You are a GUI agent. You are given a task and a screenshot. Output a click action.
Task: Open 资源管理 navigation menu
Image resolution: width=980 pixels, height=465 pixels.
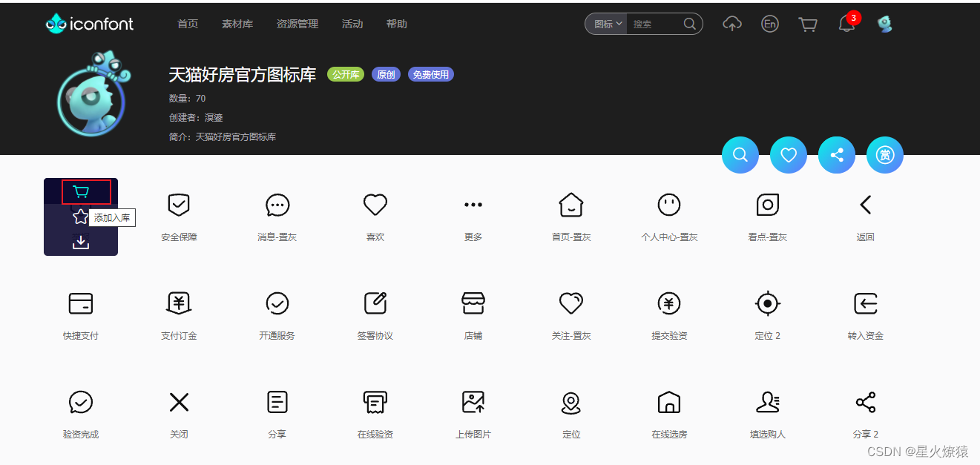(x=297, y=24)
